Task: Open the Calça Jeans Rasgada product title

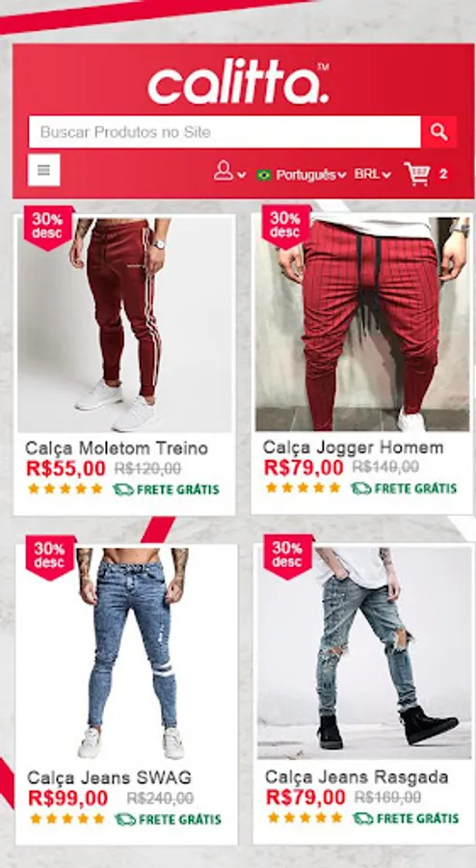Action: pos(357,776)
